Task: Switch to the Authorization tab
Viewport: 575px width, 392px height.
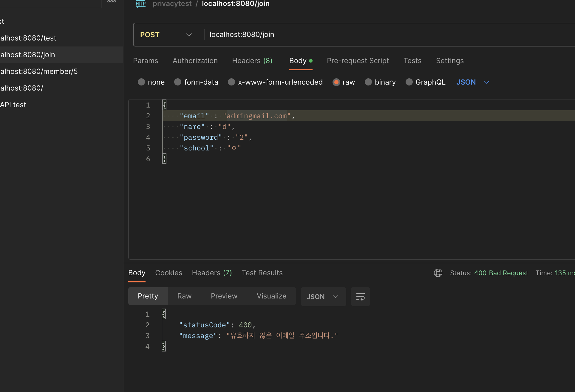Action: (195, 61)
